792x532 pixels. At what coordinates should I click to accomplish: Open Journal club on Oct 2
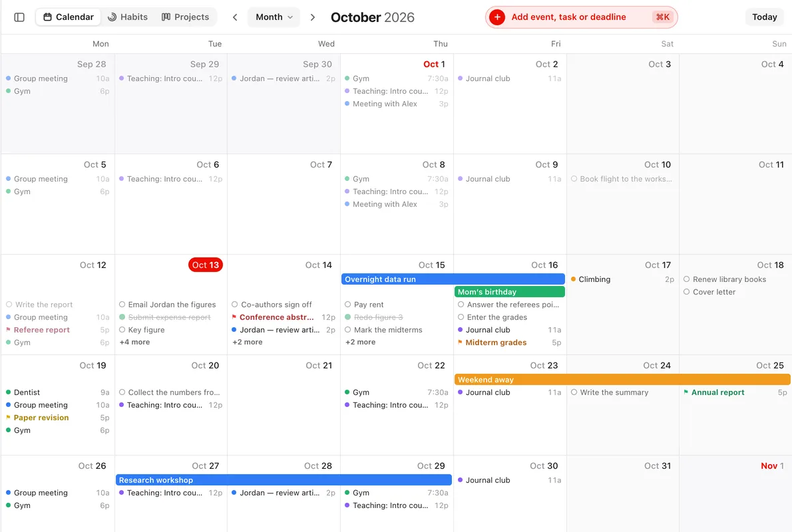pyautogui.click(x=510, y=78)
